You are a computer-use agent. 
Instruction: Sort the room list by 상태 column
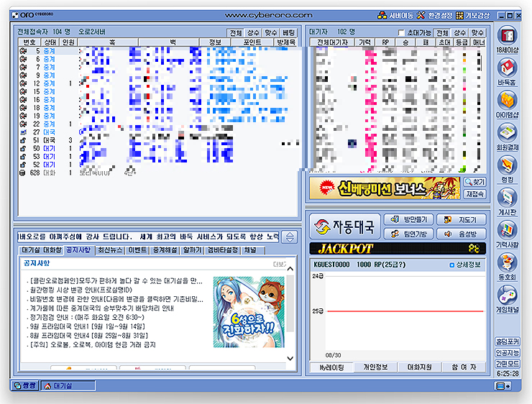pos(50,42)
